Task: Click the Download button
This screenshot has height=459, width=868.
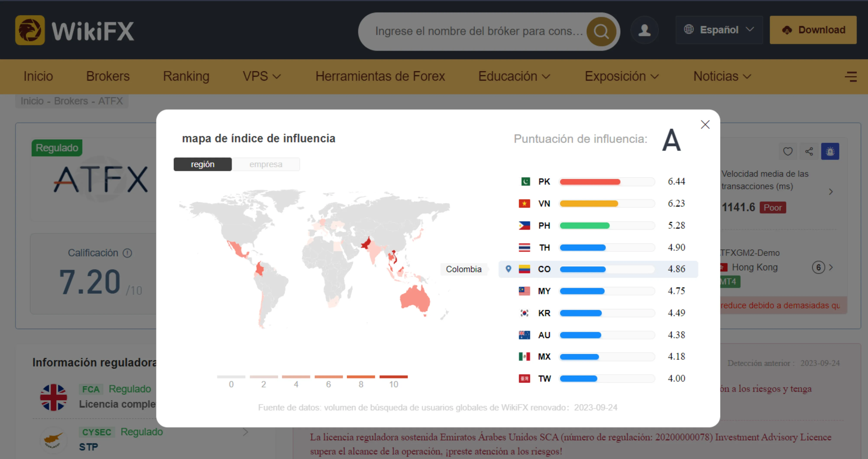Action: [813, 30]
